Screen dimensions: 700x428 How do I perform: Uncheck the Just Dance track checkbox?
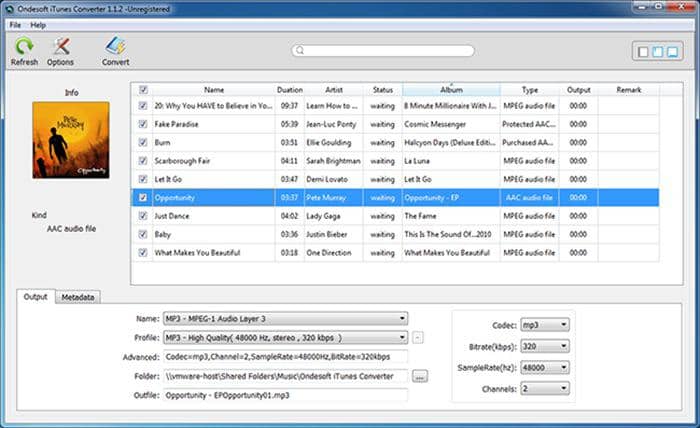pyautogui.click(x=143, y=215)
